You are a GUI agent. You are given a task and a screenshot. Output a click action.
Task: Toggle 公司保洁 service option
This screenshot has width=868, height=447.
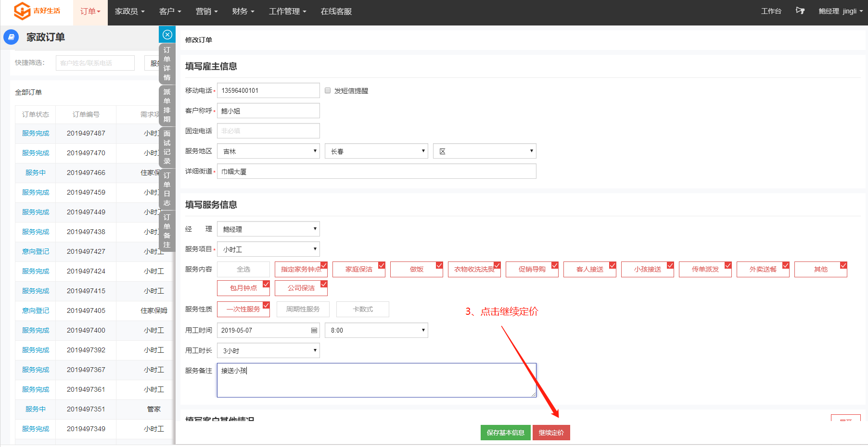[301, 288]
